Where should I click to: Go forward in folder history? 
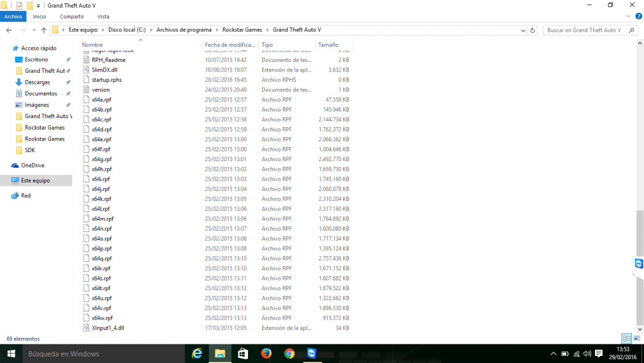23,30
